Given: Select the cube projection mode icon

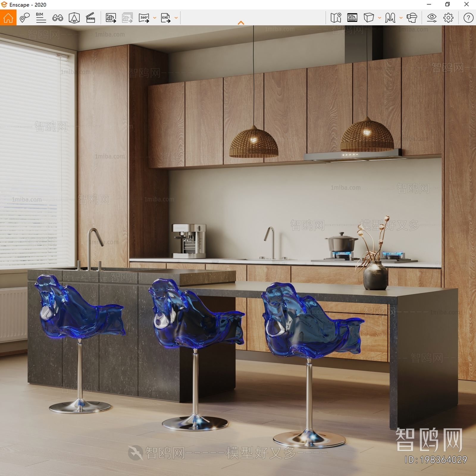Looking at the screenshot, I should (x=369, y=18).
